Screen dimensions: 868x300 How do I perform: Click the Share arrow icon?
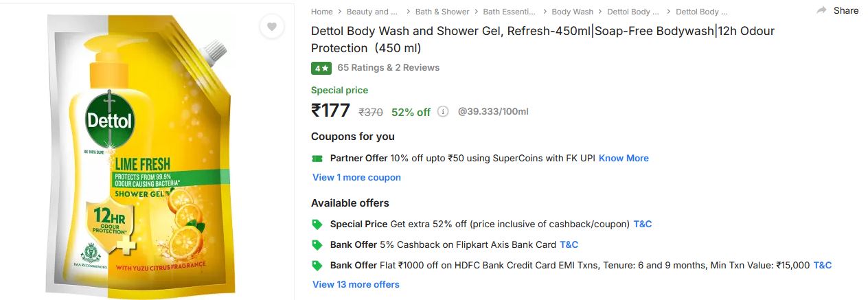click(821, 10)
